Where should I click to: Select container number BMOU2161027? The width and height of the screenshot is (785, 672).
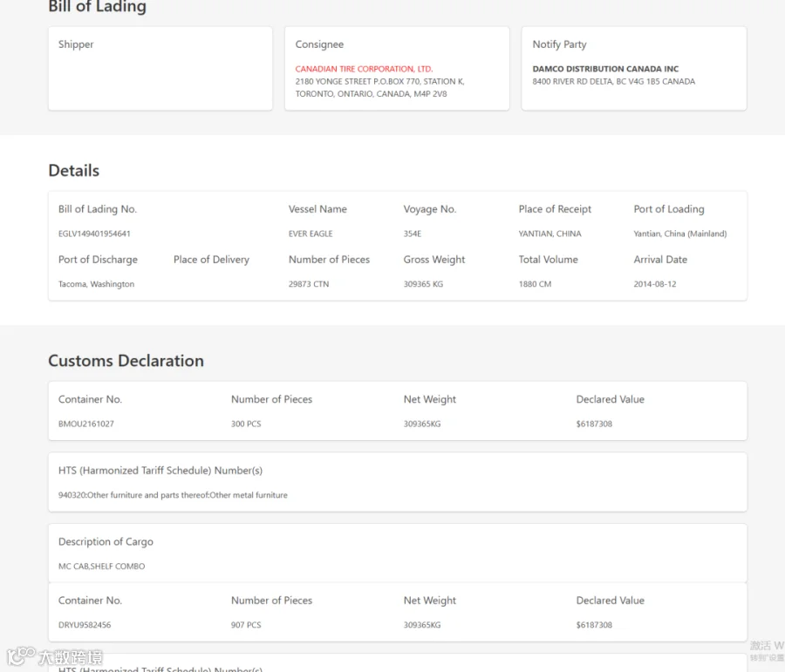pyautogui.click(x=86, y=424)
